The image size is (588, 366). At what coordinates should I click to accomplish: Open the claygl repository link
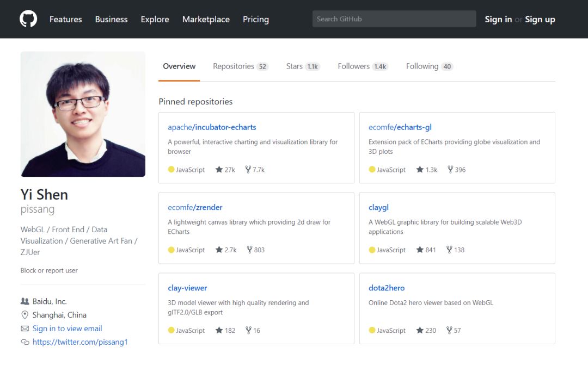(378, 207)
